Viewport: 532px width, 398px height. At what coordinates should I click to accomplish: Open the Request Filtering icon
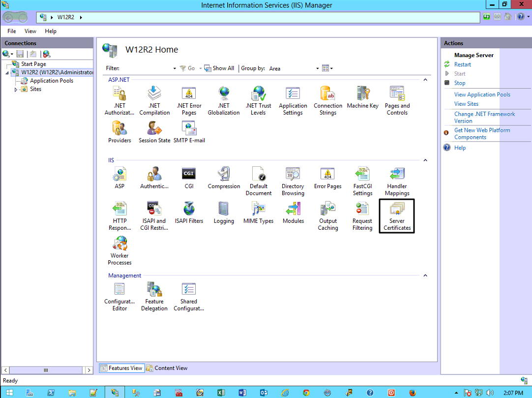tap(362, 215)
